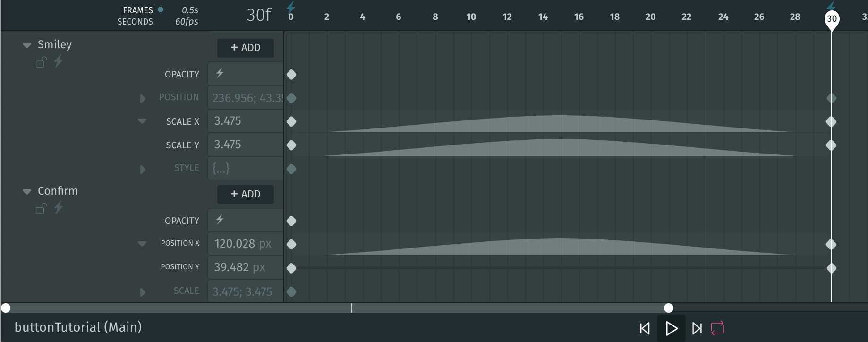Select POSITION Y keyframe at frame 0
The image size is (868, 342).
pyautogui.click(x=291, y=268)
